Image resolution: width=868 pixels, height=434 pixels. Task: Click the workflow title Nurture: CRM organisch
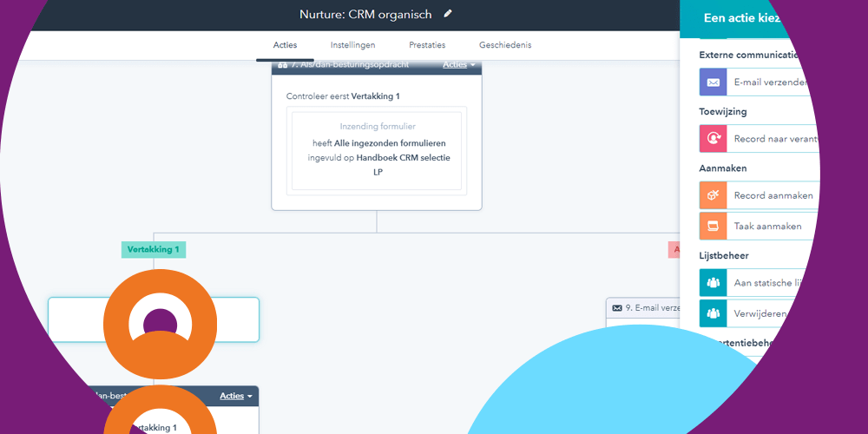coord(365,15)
